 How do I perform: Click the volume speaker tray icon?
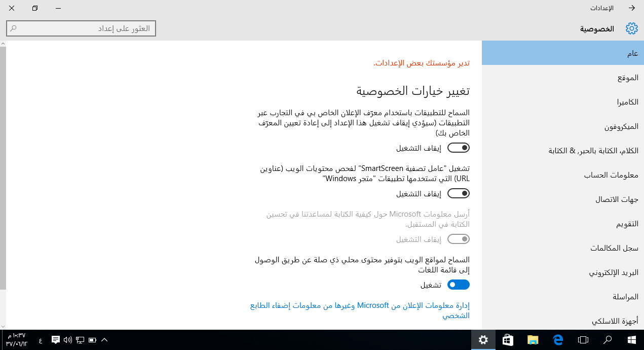click(68, 340)
